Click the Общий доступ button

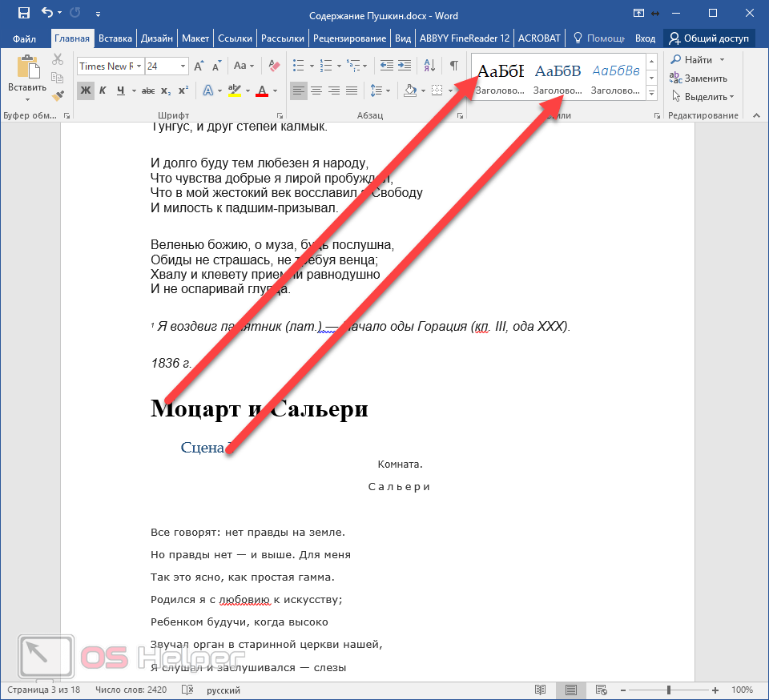709,38
